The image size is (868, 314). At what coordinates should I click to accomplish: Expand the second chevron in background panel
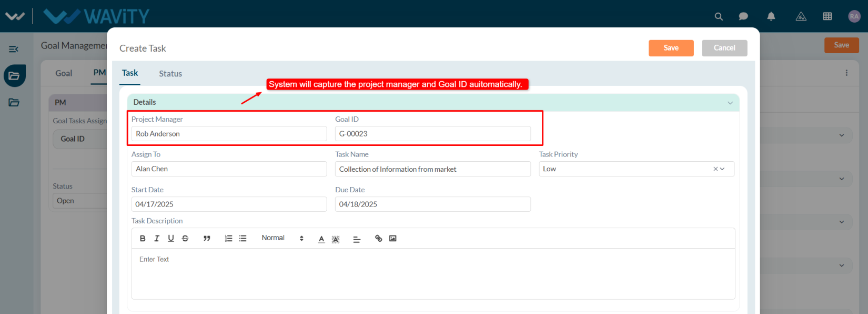pos(842,179)
